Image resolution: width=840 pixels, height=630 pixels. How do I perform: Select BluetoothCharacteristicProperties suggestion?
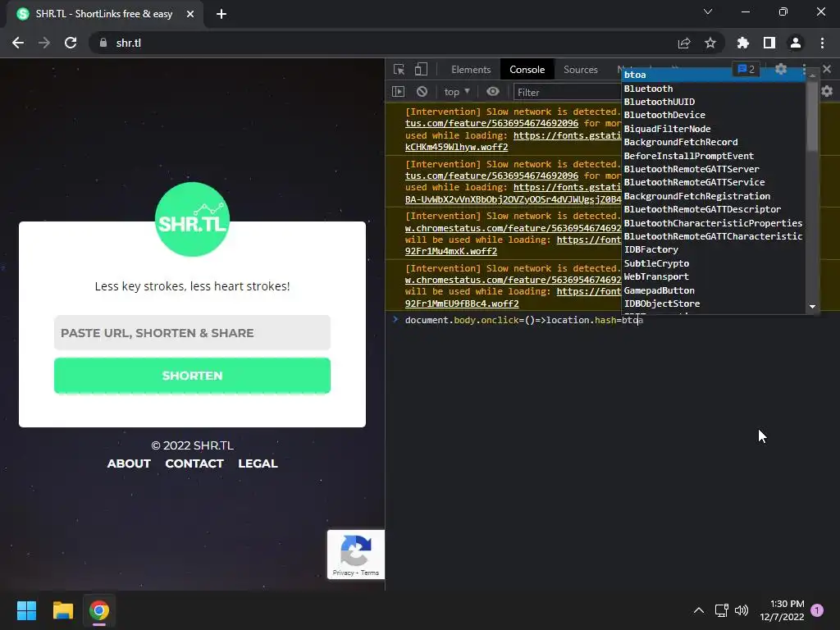713,223
